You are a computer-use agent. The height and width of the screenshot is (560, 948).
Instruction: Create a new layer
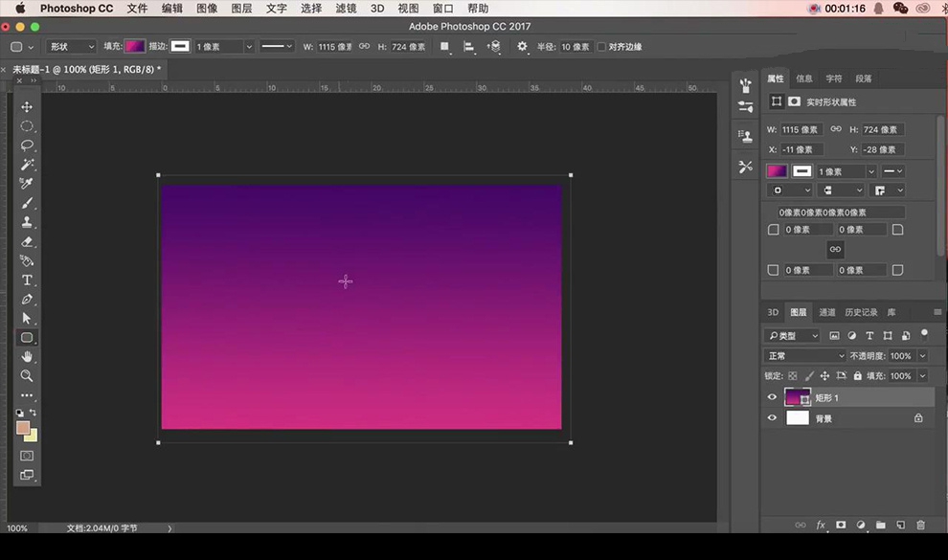(900, 525)
